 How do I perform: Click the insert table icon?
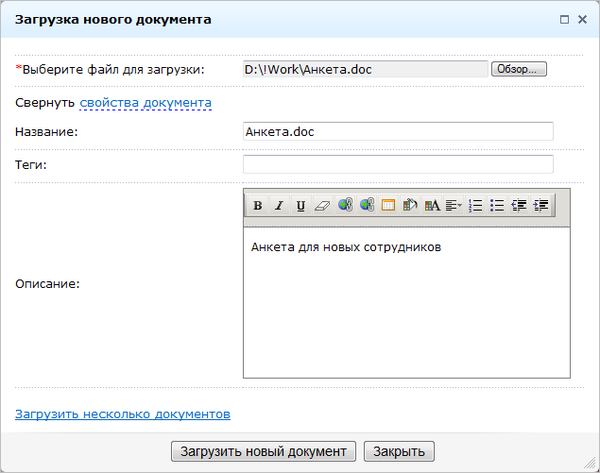tap(388, 205)
